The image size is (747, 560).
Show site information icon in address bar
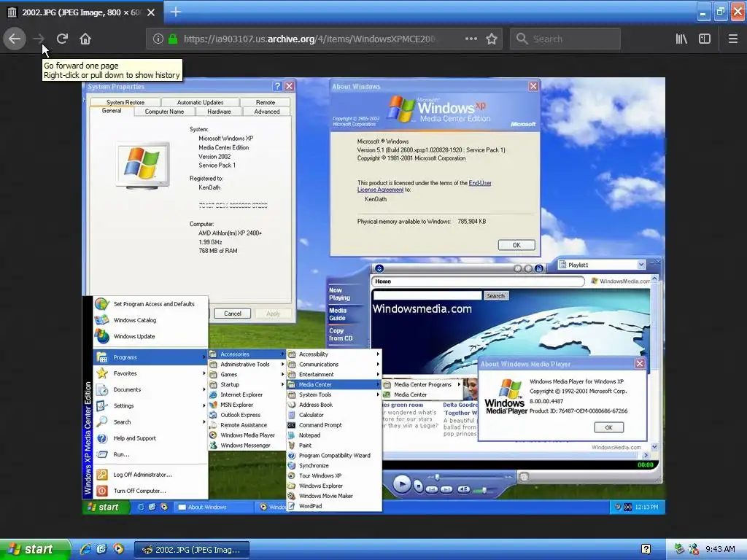coord(158,39)
